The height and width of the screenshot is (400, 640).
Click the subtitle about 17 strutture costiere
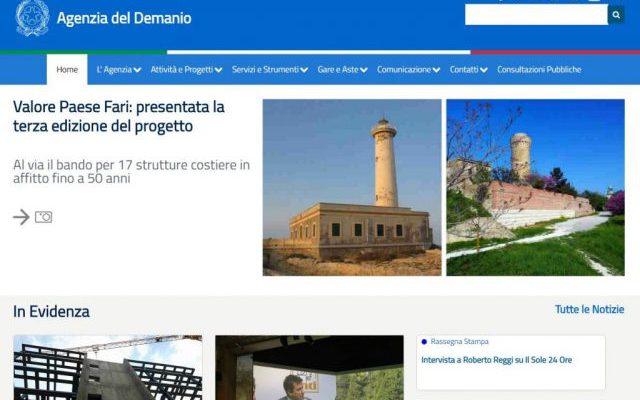pyautogui.click(x=131, y=171)
